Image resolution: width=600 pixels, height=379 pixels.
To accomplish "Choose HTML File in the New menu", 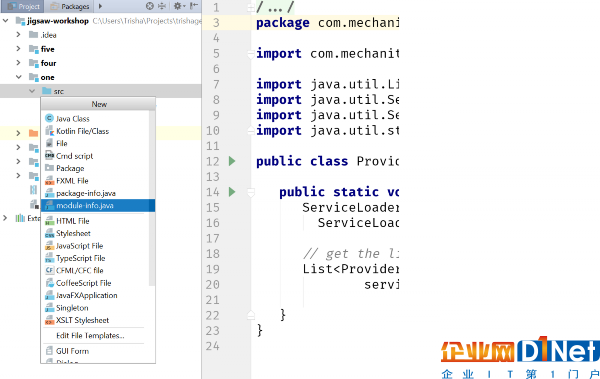I will point(98,221).
